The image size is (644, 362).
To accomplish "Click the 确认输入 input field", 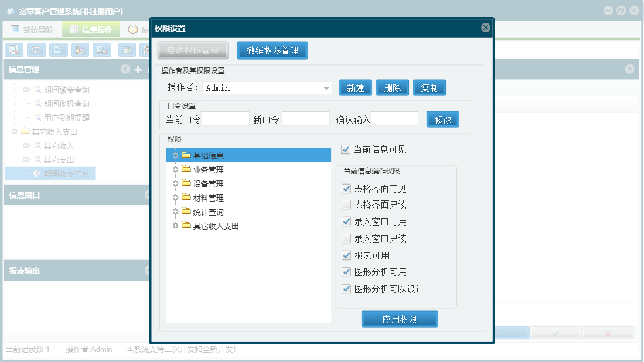I will tap(394, 119).
